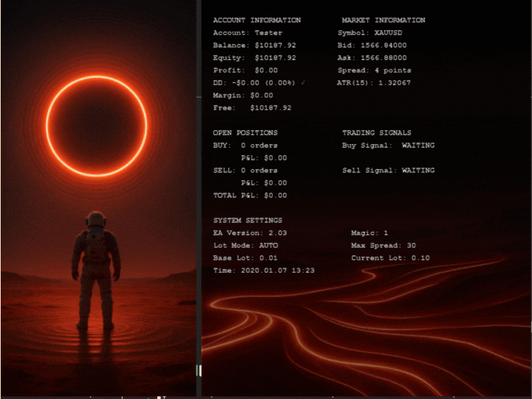Click the vertical divider between the panels
This screenshot has width=532, height=399.
(x=198, y=199)
